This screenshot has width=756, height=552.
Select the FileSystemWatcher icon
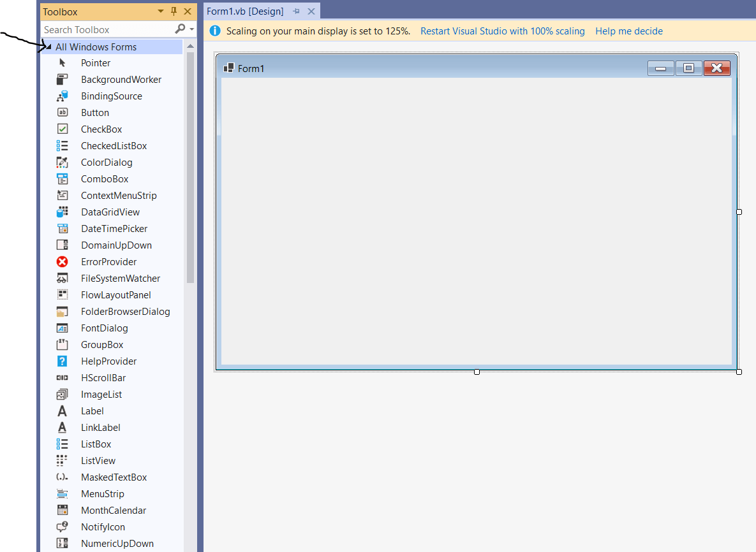pos(62,279)
